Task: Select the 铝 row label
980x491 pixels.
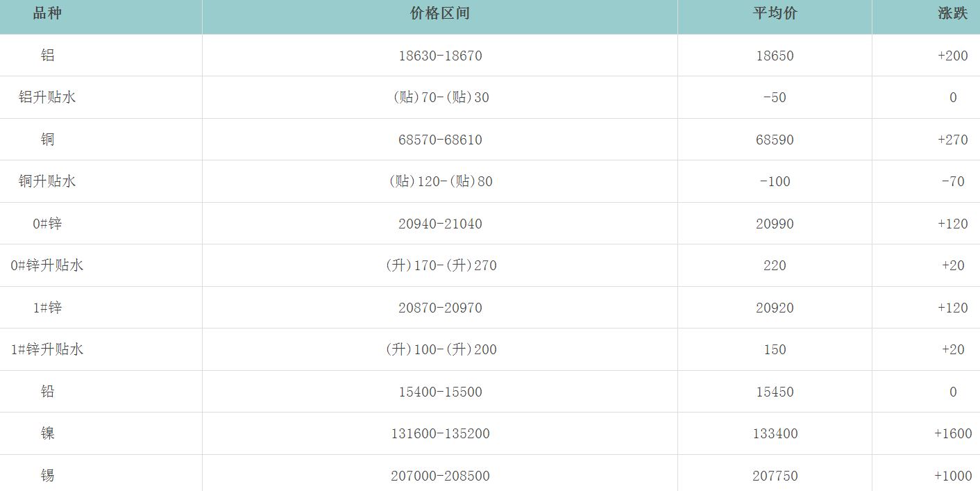Action: 47,56
